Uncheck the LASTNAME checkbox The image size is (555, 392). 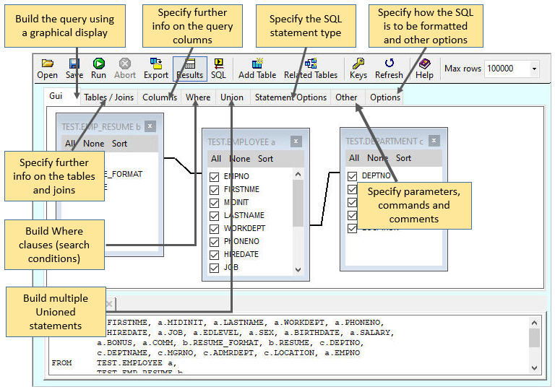click(x=214, y=216)
